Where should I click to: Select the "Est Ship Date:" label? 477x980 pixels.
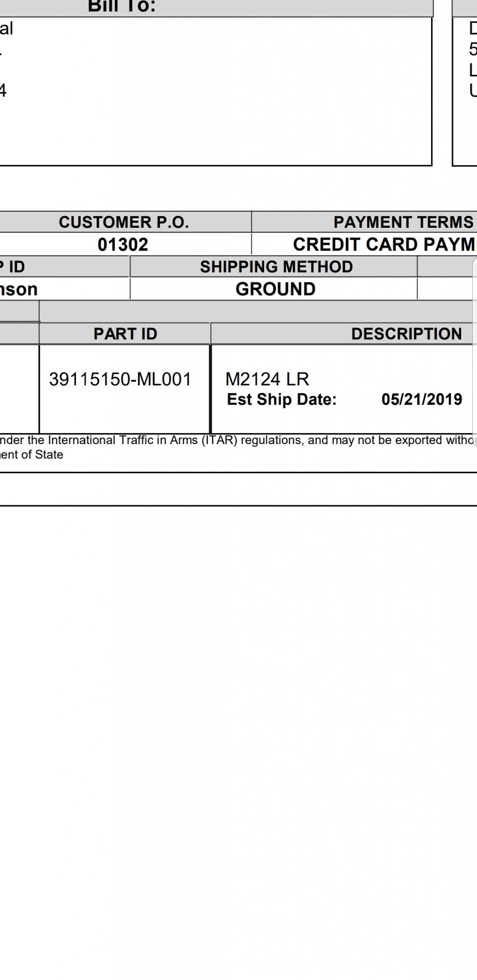[282, 400]
